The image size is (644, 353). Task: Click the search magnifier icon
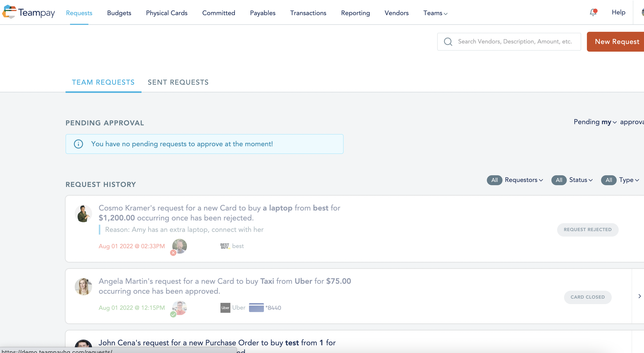(x=448, y=41)
